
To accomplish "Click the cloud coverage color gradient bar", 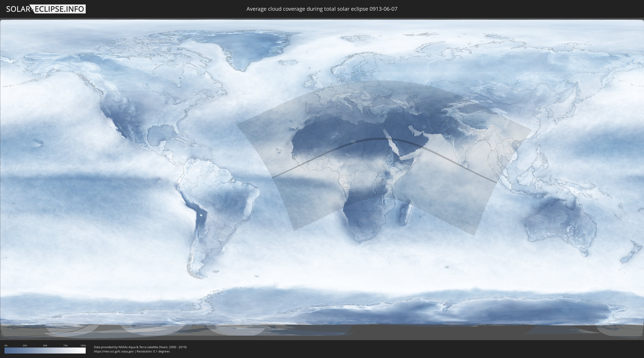I will 45,350.
